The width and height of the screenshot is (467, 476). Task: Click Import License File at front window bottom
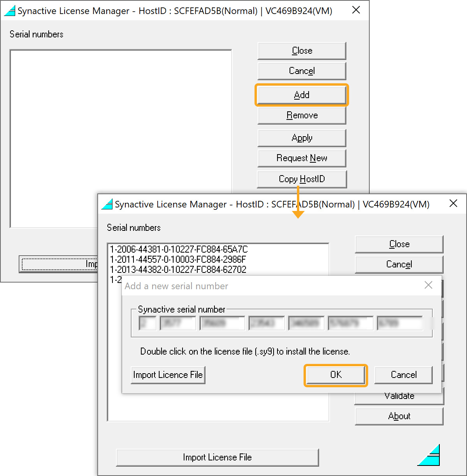point(217,457)
